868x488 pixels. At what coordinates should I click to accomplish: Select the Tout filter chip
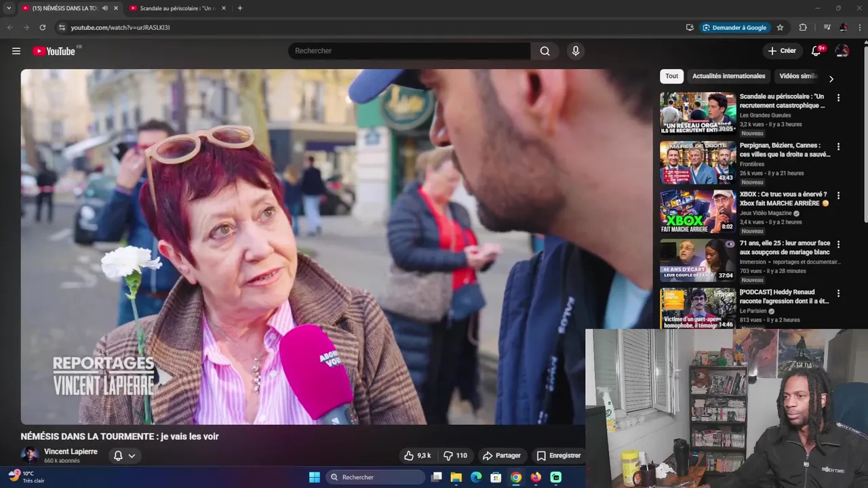coord(671,76)
